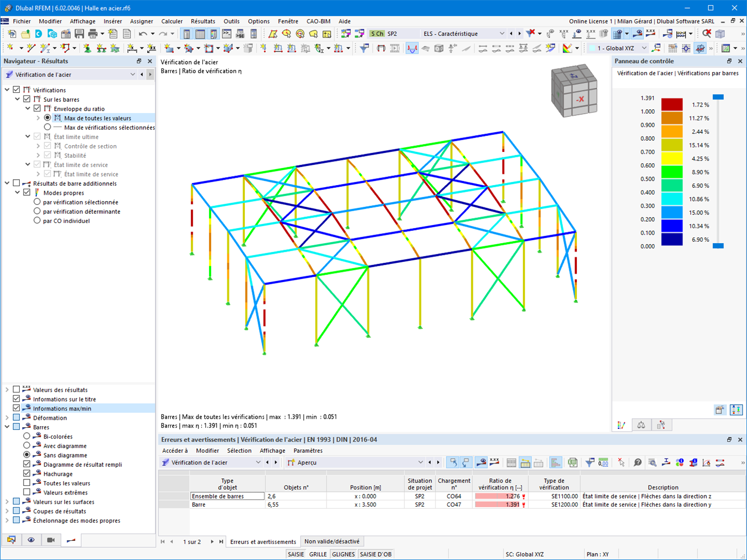
Task: Click the dimension tool icon
Action: click(x=132, y=48)
